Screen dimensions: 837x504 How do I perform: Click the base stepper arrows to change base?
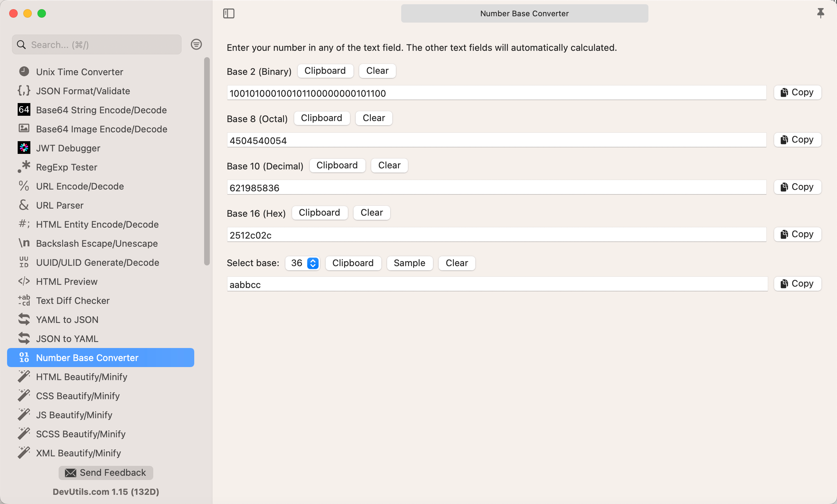click(312, 263)
